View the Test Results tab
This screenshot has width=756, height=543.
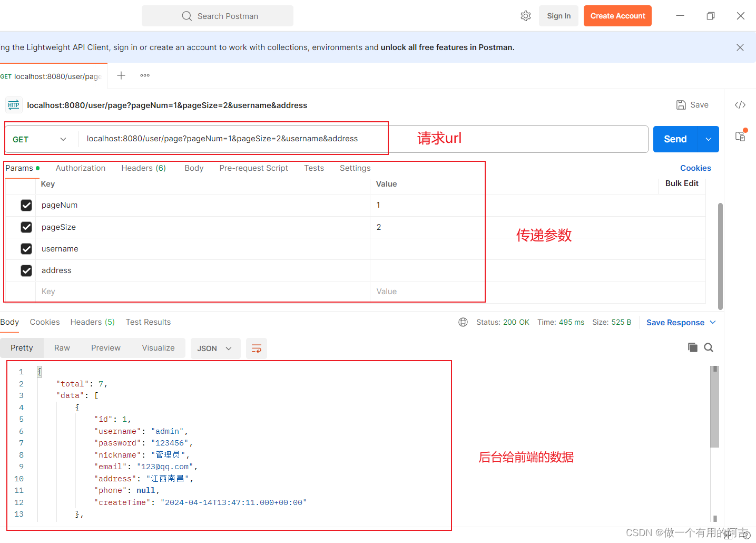148,322
